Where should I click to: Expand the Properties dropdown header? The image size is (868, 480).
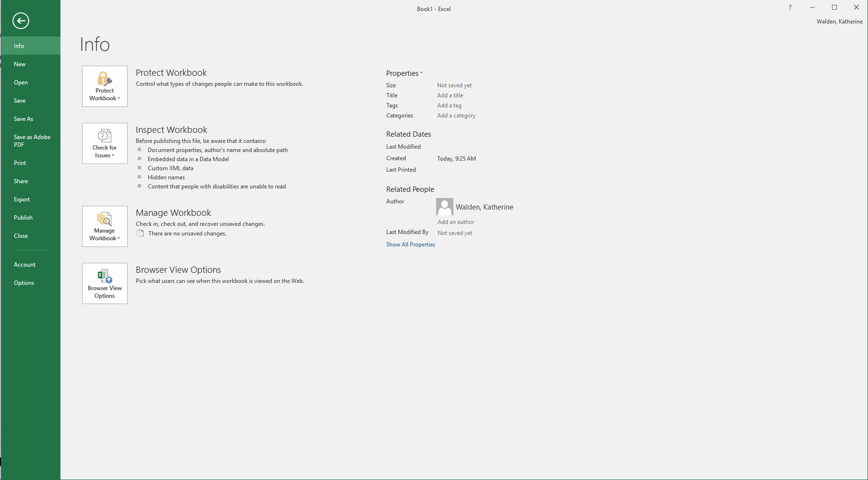coord(404,73)
